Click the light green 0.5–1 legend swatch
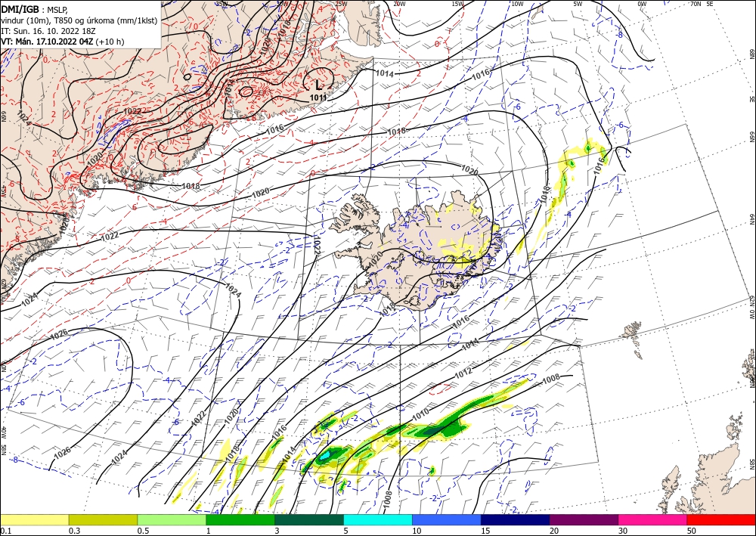This screenshot has height=536, width=756. click(172, 519)
